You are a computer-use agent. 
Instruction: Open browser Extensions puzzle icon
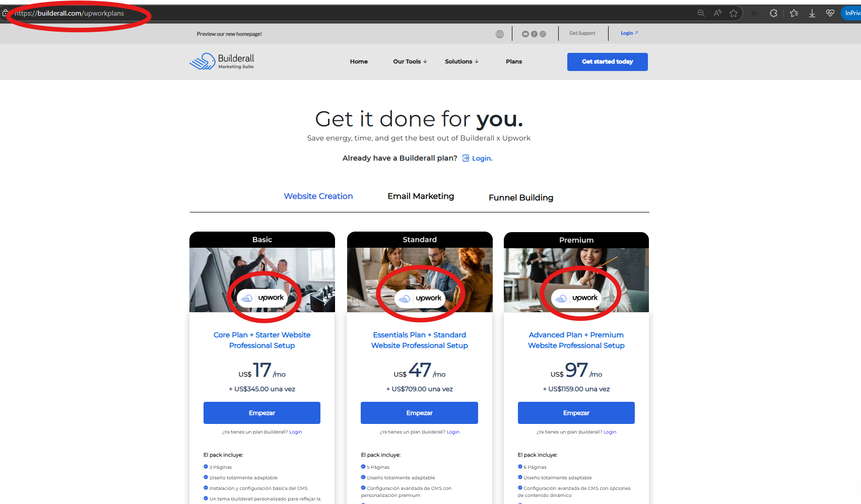pos(773,13)
